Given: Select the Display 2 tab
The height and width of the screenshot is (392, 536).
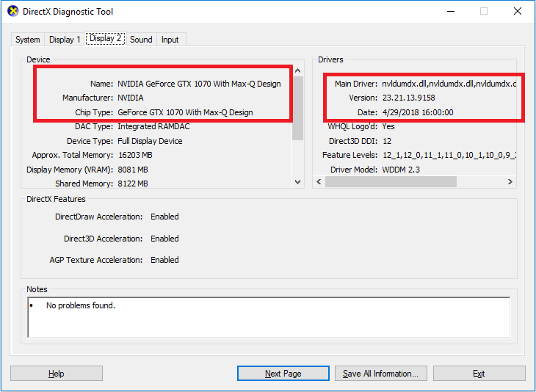Looking at the screenshot, I should [x=105, y=38].
